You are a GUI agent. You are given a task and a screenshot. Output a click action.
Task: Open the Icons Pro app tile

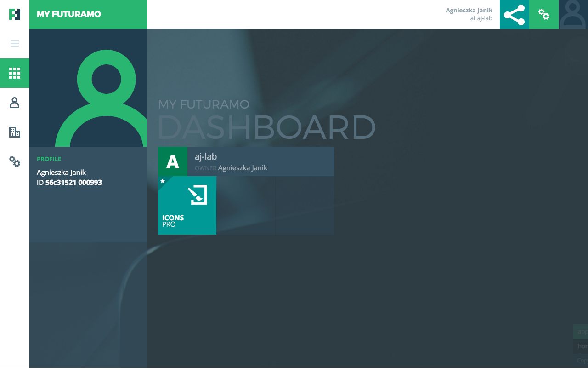(x=187, y=205)
